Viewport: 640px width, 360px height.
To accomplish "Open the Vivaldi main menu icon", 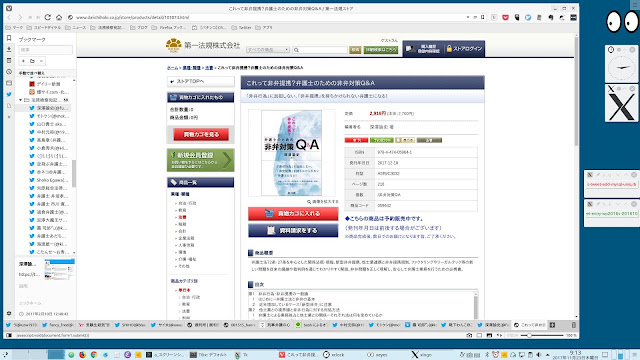I will [9, 8].
